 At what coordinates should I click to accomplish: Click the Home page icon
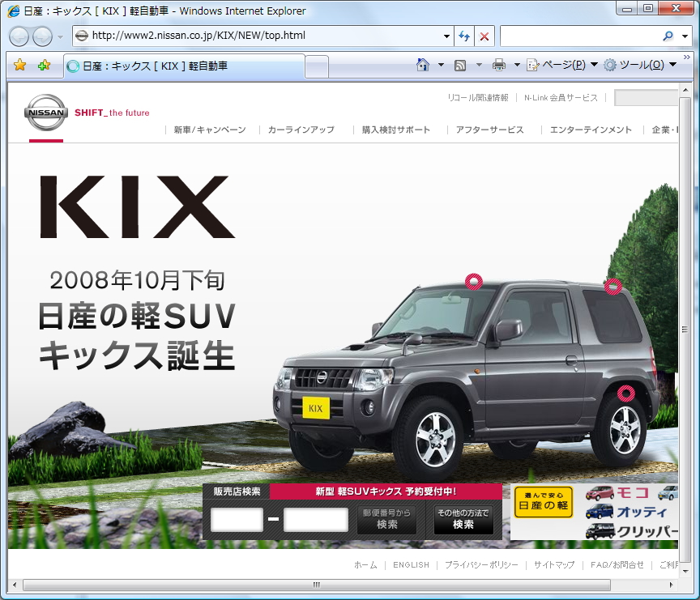coord(423,65)
